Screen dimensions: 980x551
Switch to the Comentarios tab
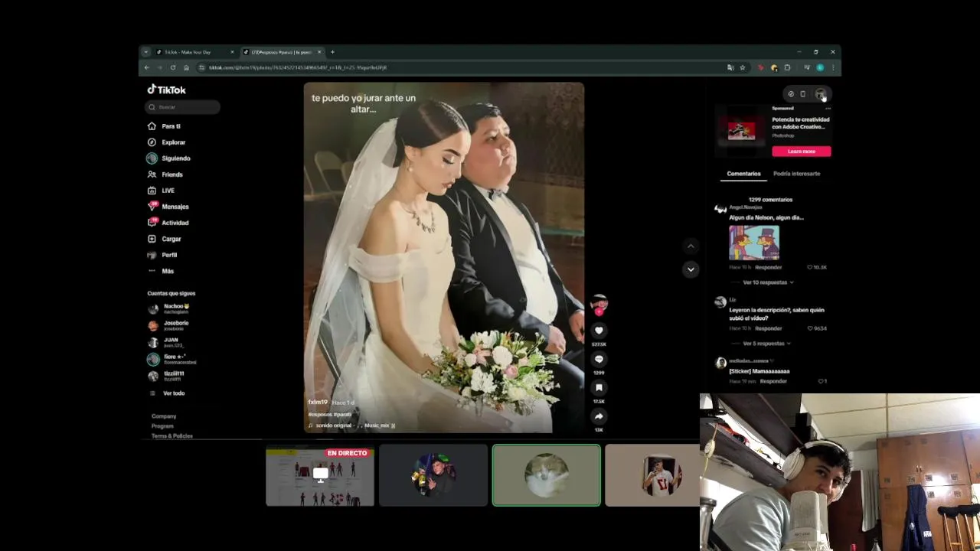[x=743, y=174]
